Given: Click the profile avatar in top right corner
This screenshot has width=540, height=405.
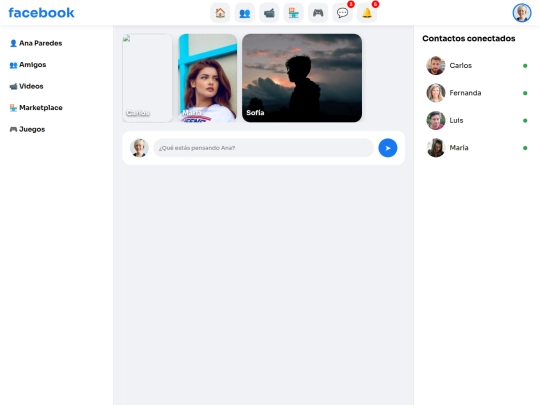Looking at the screenshot, I should 522,13.
